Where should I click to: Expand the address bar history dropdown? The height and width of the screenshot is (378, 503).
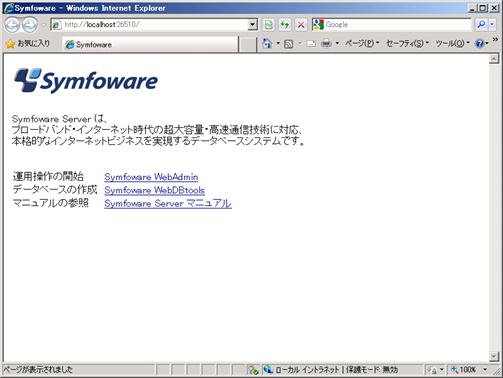point(252,25)
